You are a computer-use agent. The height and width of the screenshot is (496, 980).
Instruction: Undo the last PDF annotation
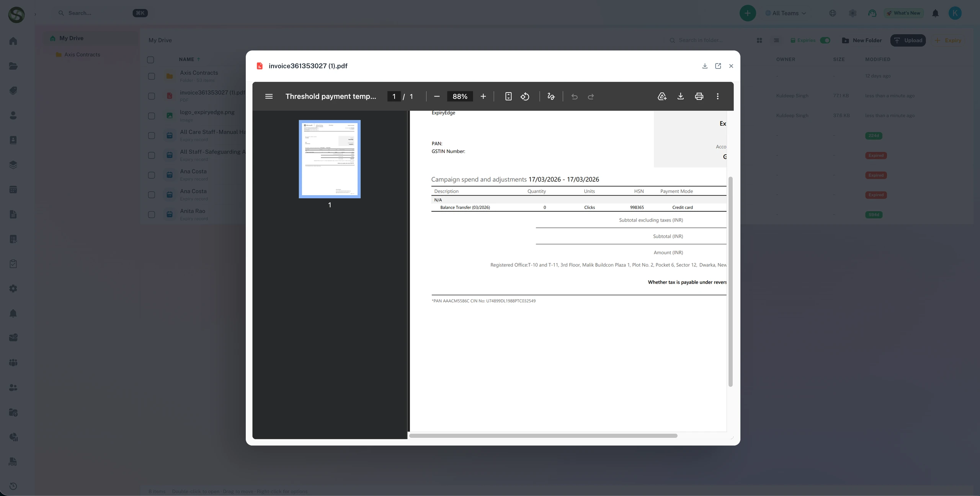(x=575, y=96)
